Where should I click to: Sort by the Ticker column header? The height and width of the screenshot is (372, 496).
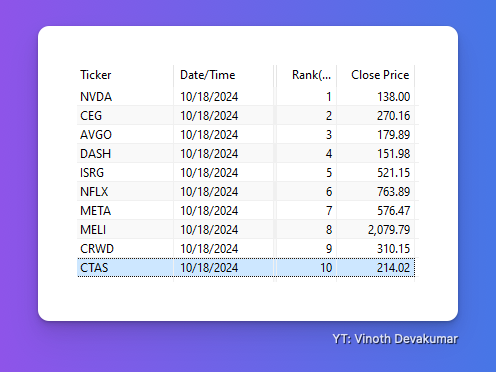click(125, 75)
